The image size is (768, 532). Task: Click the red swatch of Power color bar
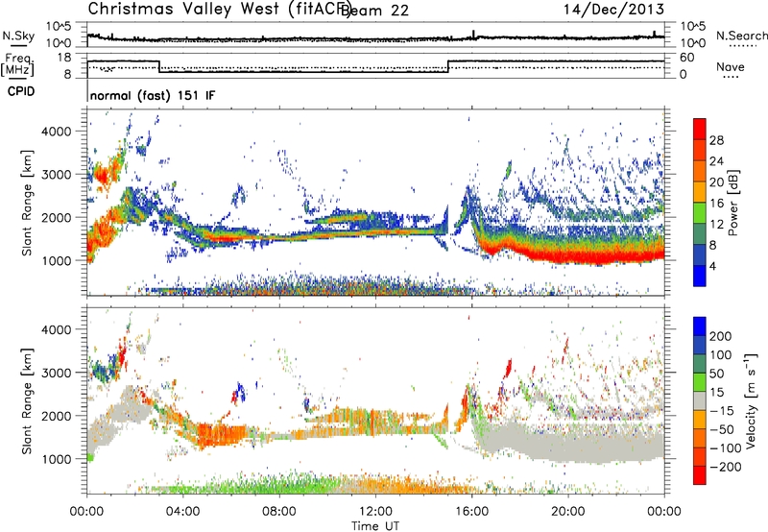(700, 130)
